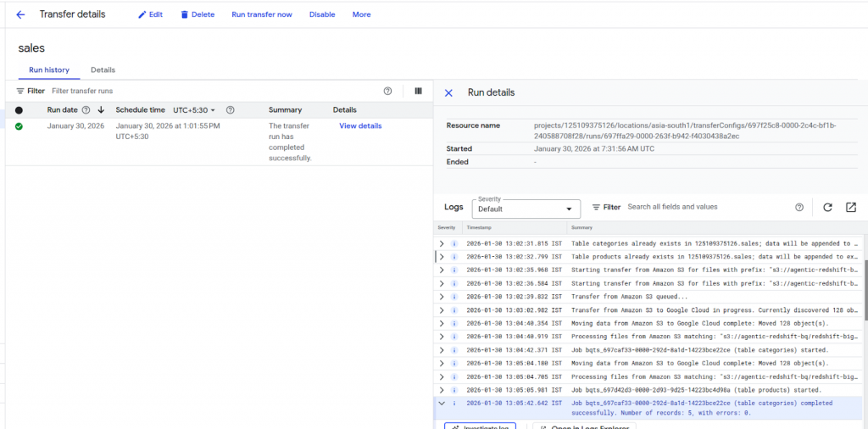The image size is (868, 429).
Task: Click the back arrow beside Transfer details
Action: (20, 14)
